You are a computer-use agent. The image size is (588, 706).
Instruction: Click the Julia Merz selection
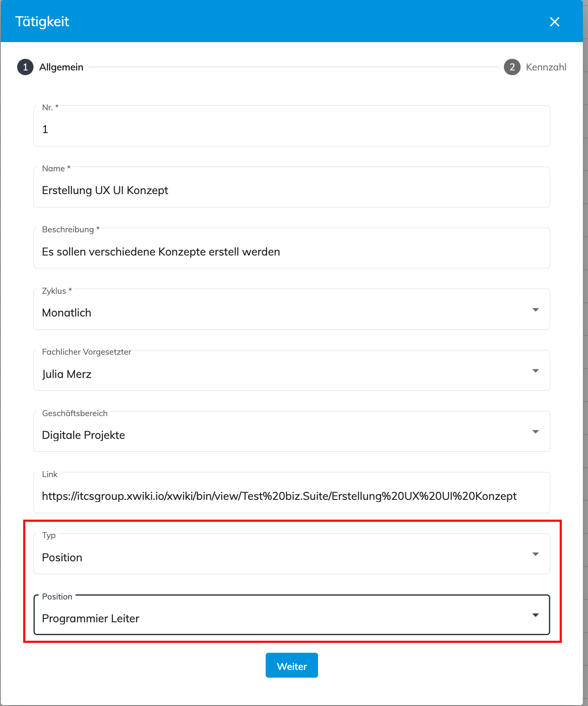[x=67, y=374]
